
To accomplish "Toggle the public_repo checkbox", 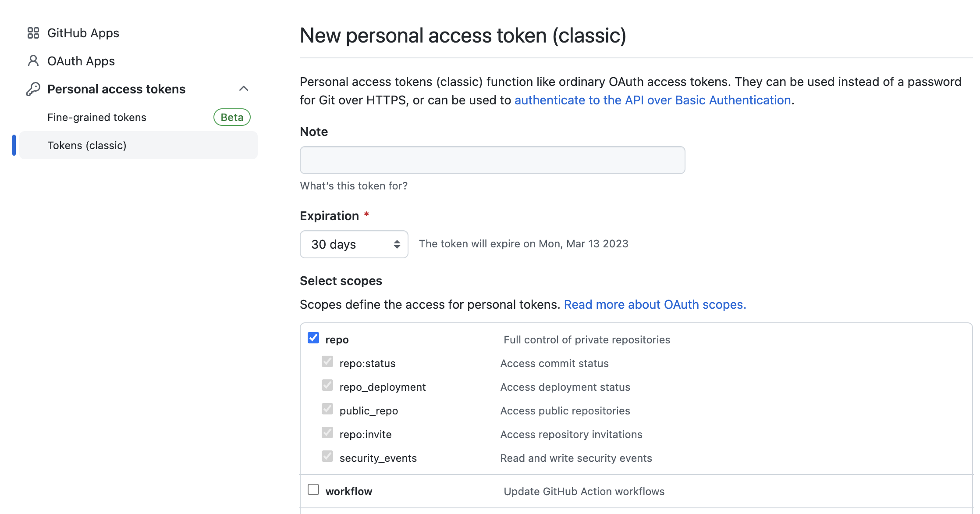I will click(x=327, y=409).
